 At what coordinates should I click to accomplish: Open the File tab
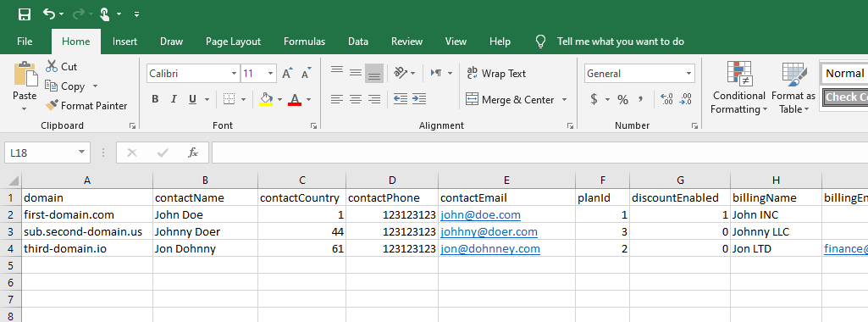(x=25, y=42)
